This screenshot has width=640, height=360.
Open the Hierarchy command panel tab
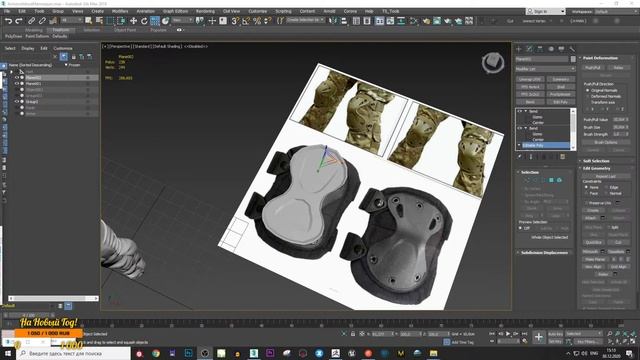point(540,49)
